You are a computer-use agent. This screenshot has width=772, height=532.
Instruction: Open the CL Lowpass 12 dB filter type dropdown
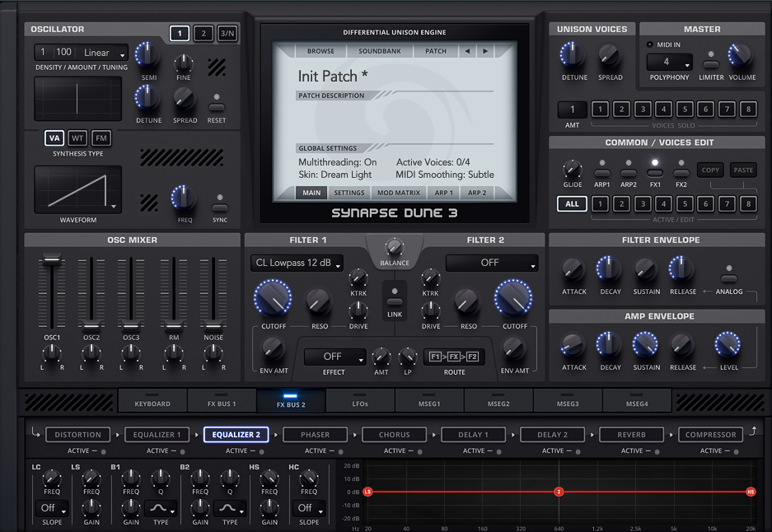click(x=297, y=263)
